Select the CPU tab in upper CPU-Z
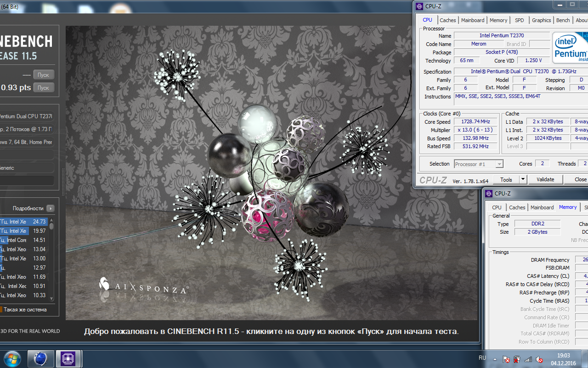This screenshot has width=588, height=368. [x=427, y=20]
